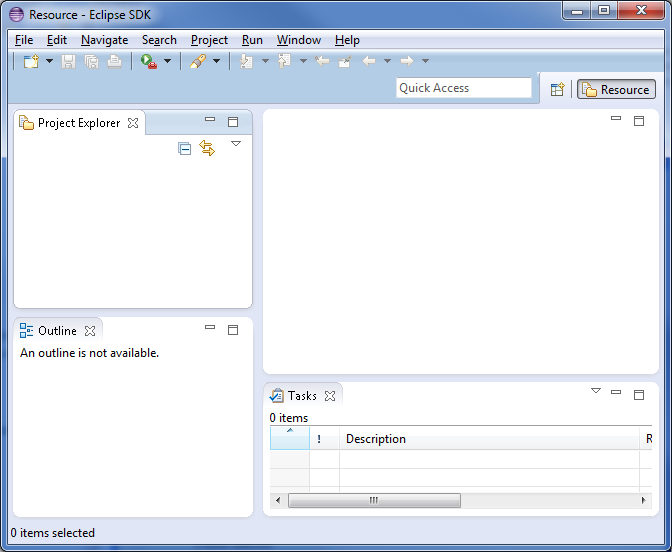Toggle Link with Editor in Project Explorer
The width and height of the screenshot is (672, 552).
tap(207, 148)
